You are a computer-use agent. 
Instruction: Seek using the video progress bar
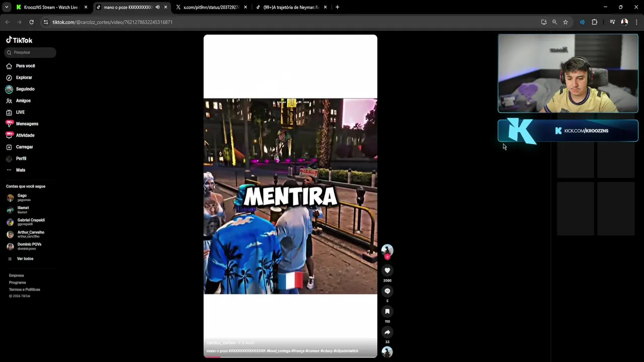(x=290, y=357)
